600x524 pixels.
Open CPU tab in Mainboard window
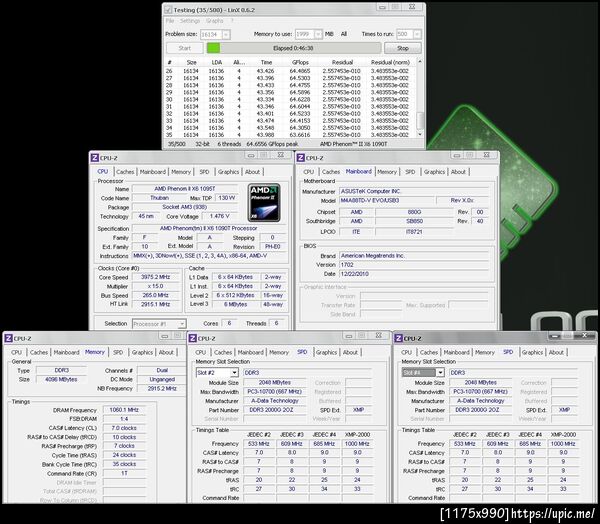pyautogui.click(x=308, y=172)
